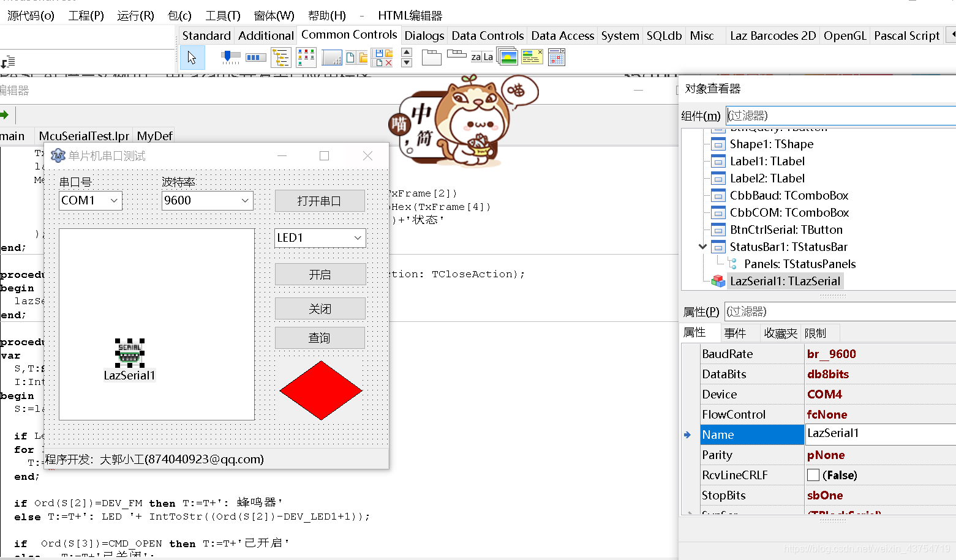Choose the TTabControl component icon
The image size is (956, 560).
457,54
